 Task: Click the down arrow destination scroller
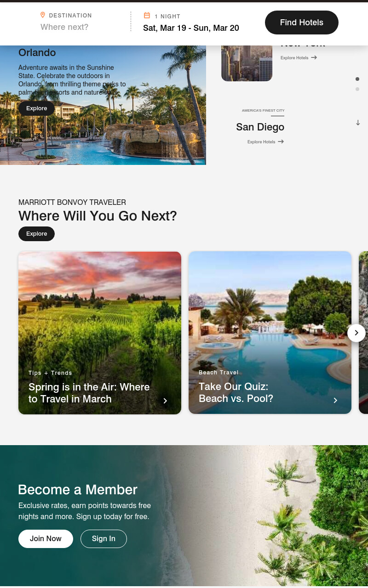click(358, 123)
